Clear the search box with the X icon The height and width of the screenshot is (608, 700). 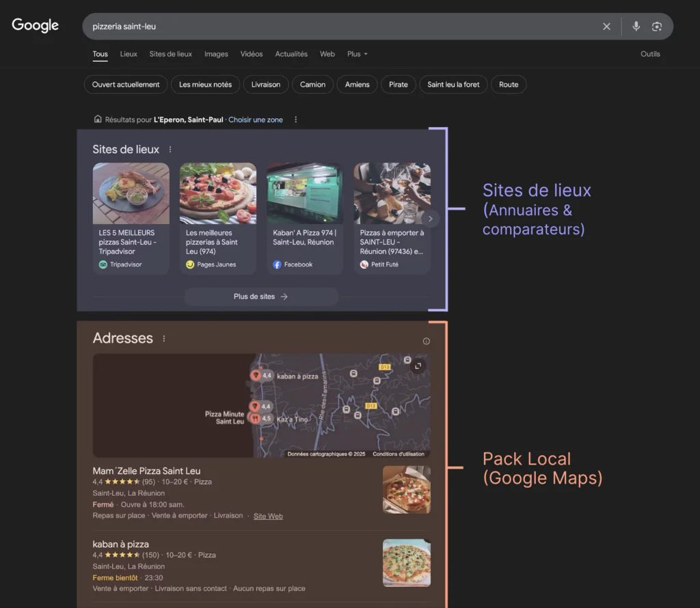[x=606, y=27]
